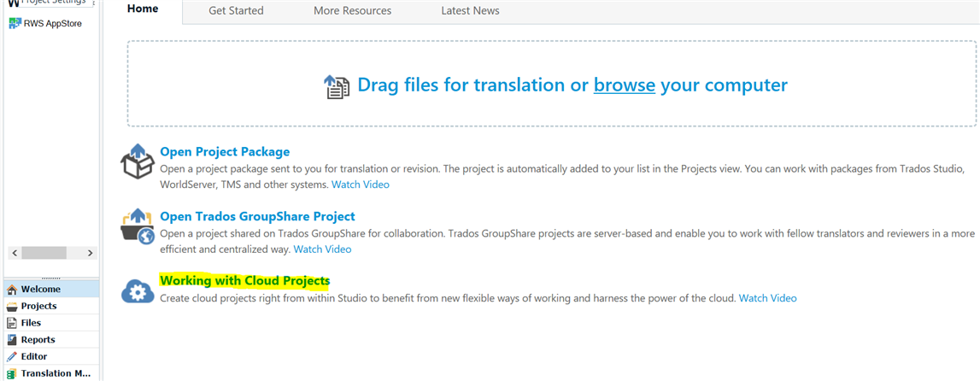The height and width of the screenshot is (381, 980).
Task: Select the Welcome view
Action: point(51,290)
